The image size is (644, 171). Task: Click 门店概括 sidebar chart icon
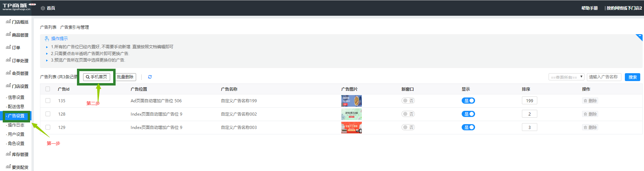[x=8, y=22]
